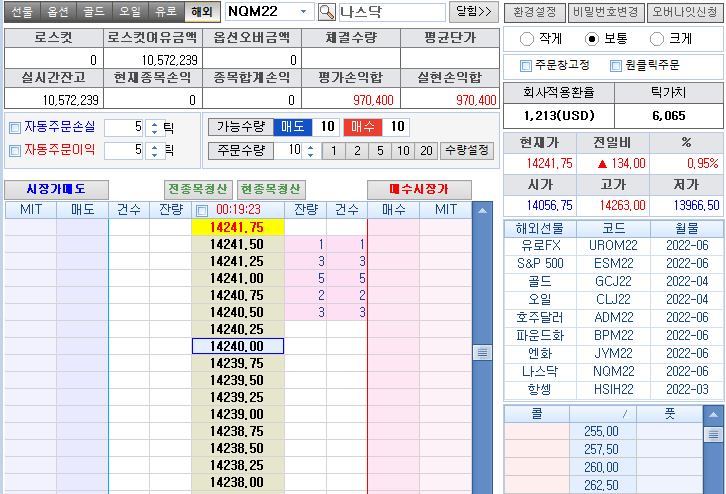Switch to the 골드 tab

(94, 12)
